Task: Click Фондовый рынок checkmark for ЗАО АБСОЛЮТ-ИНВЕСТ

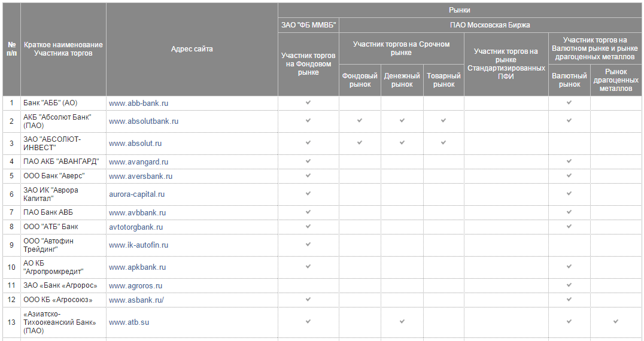Action: click(x=360, y=143)
